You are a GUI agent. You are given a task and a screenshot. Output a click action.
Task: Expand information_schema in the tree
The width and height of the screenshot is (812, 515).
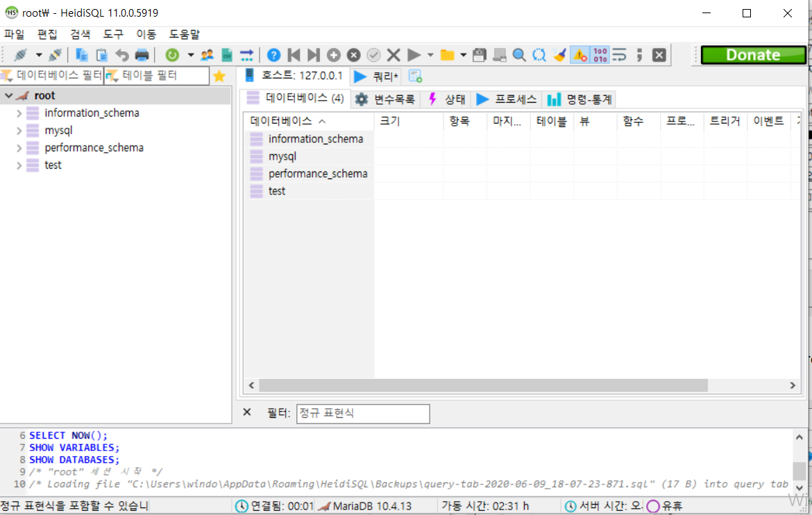pos(19,113)
